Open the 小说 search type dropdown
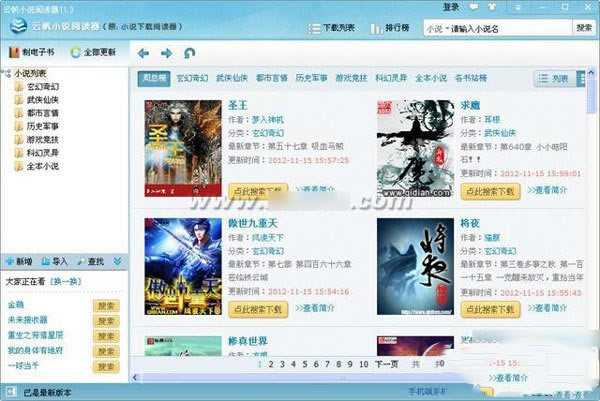600x401 pixels. pos(437,29)
